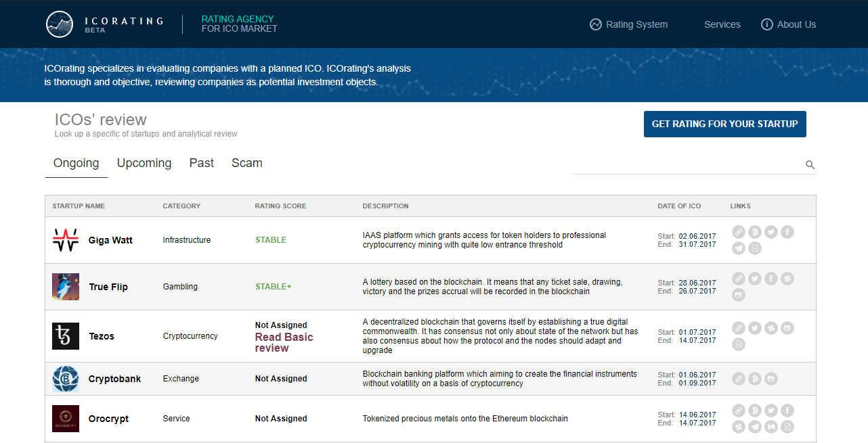
Task: Click Orocrypt's Bitcointalk icon
Action: pyautogui.click(x=755, y=411)
